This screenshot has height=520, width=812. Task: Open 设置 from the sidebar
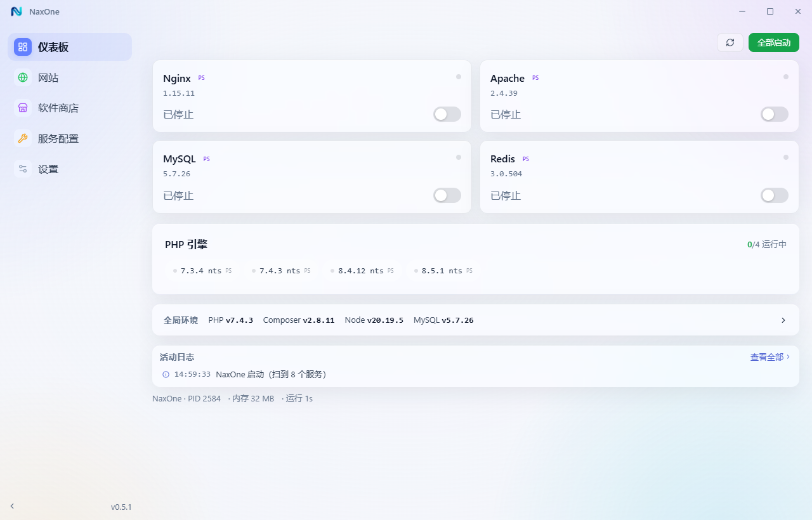[x=70, y=169]
